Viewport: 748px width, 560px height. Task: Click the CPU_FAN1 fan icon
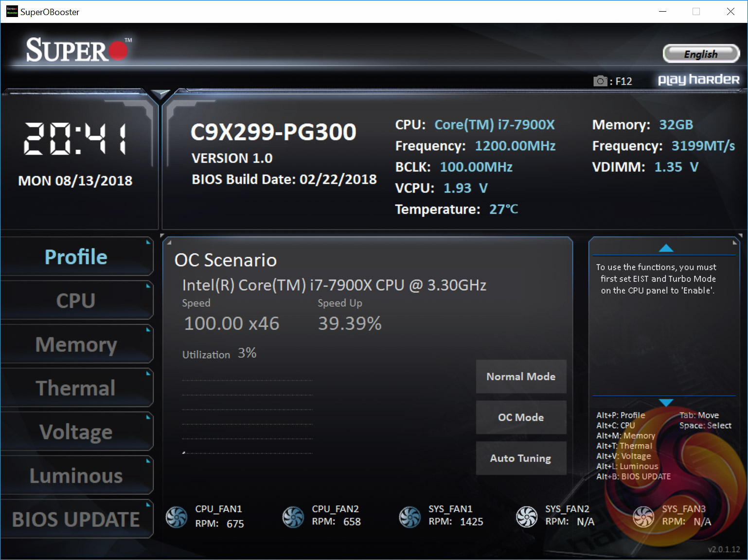[176, 517]
